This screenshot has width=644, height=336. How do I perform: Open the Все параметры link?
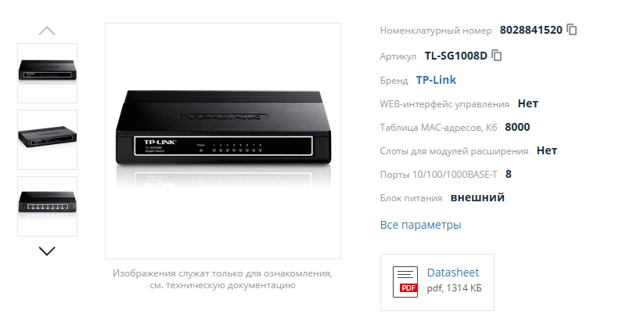coord(420,225)
